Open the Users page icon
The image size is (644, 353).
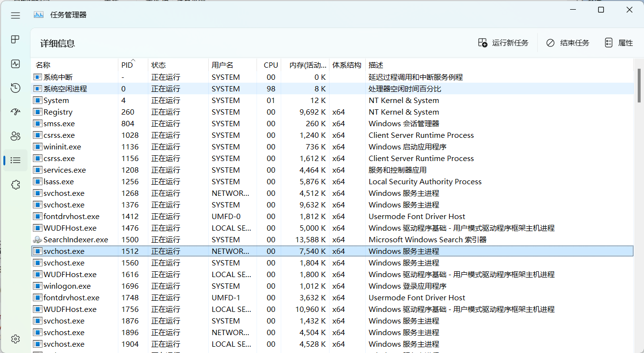point(15,136)
